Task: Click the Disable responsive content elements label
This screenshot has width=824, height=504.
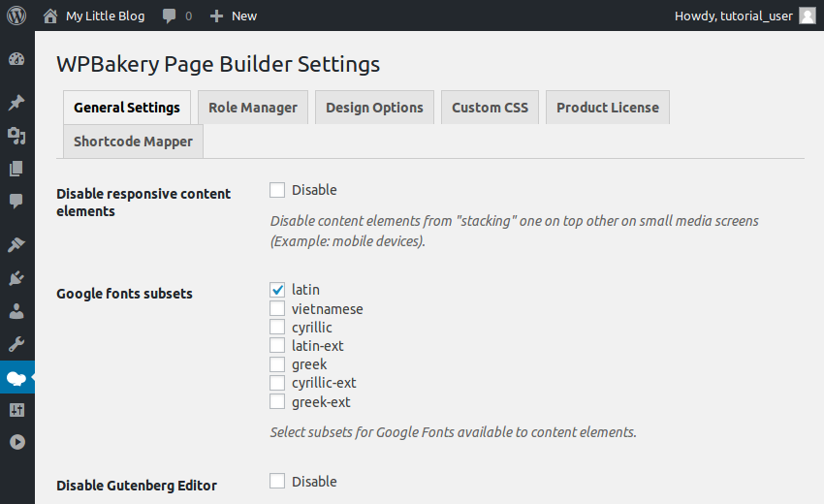Action: point(143,203)
